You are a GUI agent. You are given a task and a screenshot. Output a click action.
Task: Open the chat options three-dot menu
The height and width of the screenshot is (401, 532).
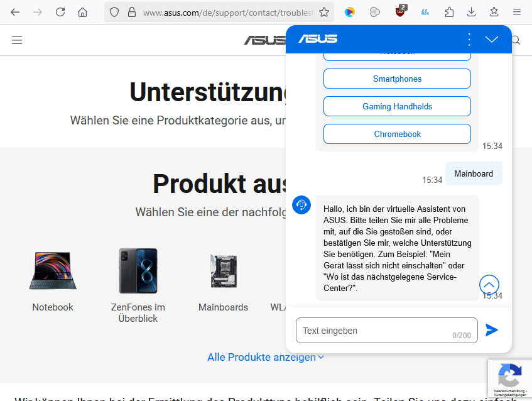[x=469, y=40]
